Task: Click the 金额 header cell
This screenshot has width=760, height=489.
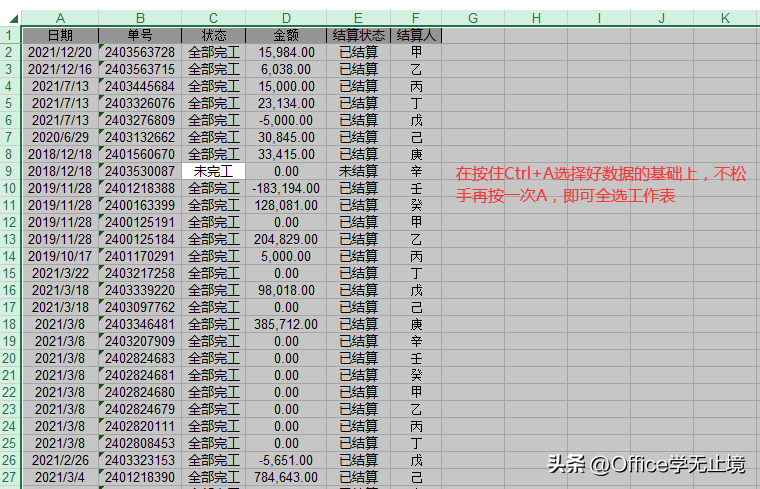Action: tap(286, 35)
